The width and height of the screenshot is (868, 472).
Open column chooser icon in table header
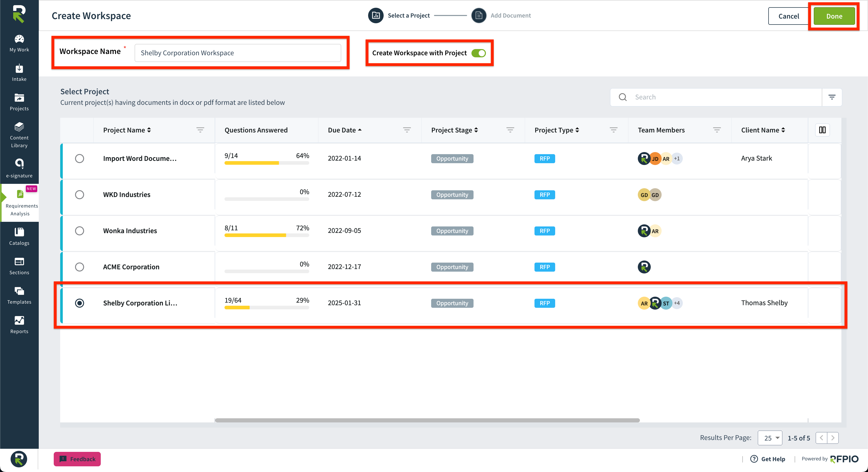pyautogui.click(x=822, y=130)
